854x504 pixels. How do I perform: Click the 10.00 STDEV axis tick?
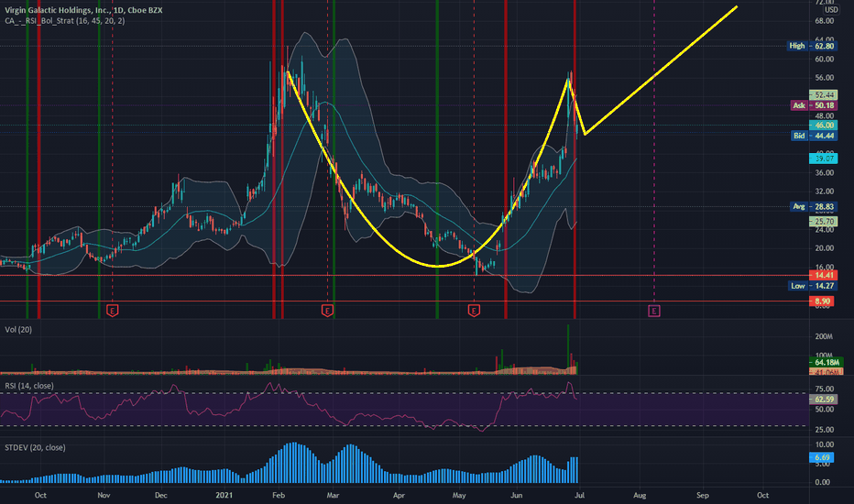click(824, 444)
